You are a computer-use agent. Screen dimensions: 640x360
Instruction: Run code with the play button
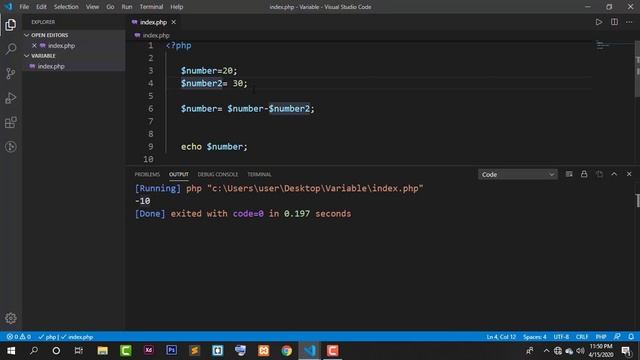(598, 22)
